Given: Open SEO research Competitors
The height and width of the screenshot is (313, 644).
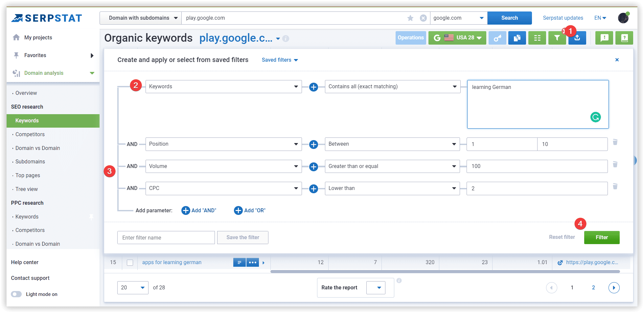Looking at the screenshot, I should [30, 135].
